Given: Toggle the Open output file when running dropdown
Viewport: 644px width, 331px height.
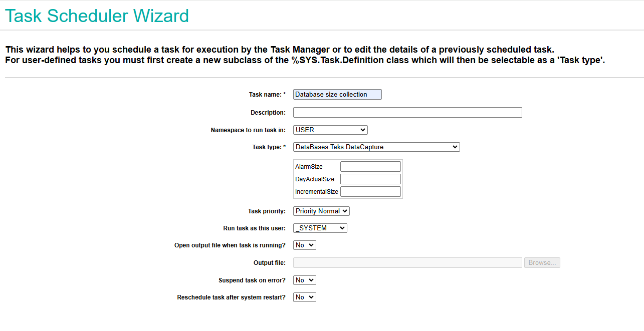Looking at the screenshot, I should pyautogui.click(x=304, y=245).
